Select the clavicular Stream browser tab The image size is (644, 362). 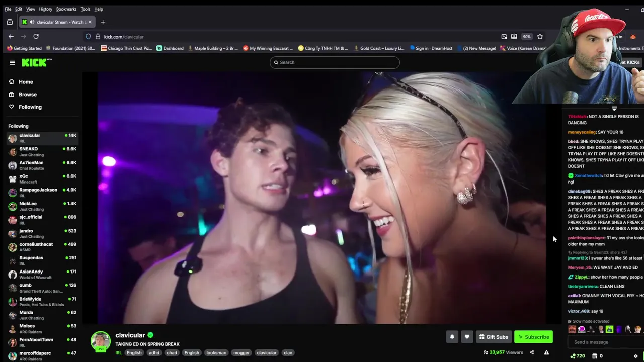(57, 22)
